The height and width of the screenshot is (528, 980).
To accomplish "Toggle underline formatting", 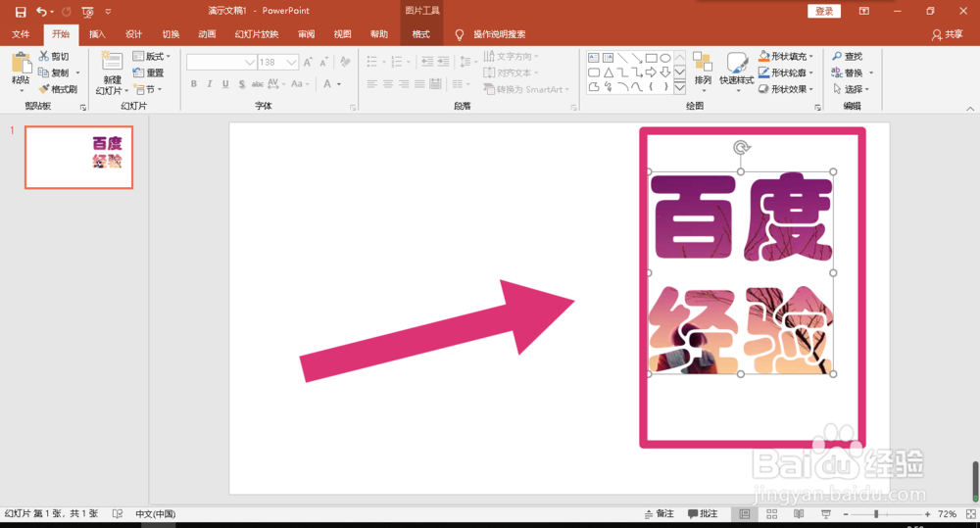I will coord(225,83).
